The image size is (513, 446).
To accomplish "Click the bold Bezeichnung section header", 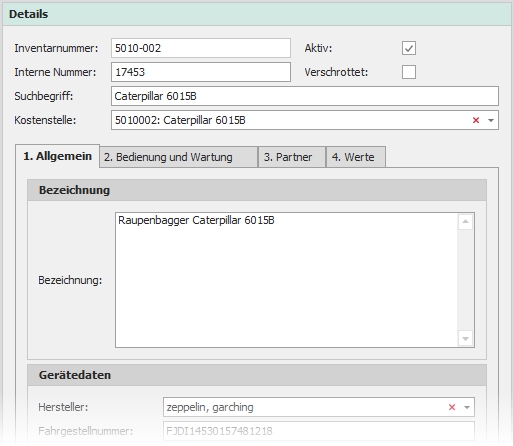I will [x=257, y=190].
